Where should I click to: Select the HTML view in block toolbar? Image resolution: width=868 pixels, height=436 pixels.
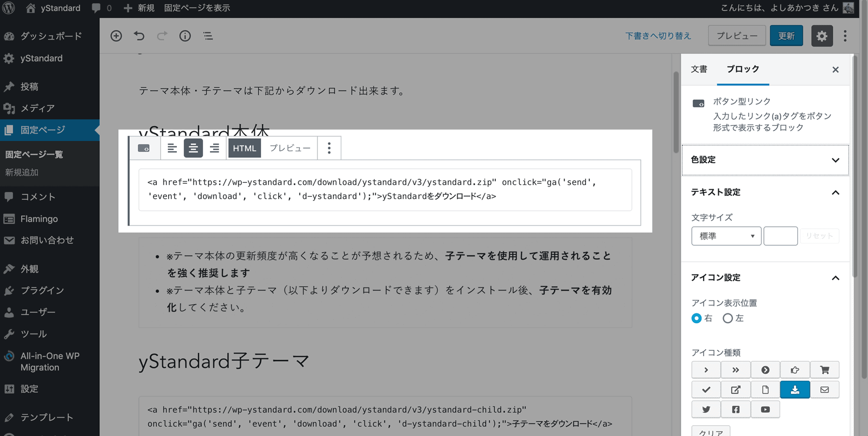pyautogui.click(x=244, y=148)
